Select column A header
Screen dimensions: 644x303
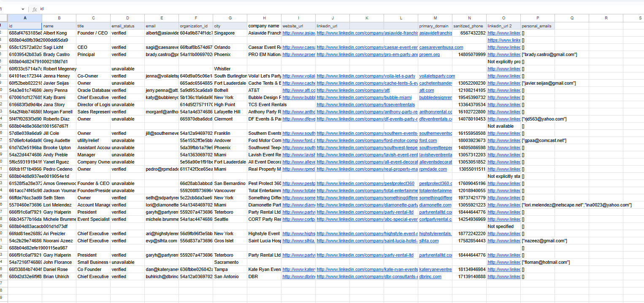[x=25, y=18]
